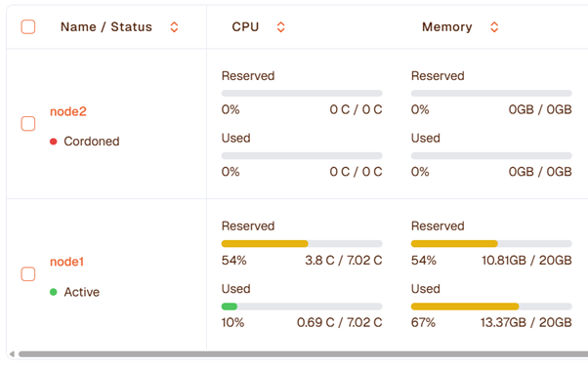Tick the select-all checkbox in the header

coord(28,27)
